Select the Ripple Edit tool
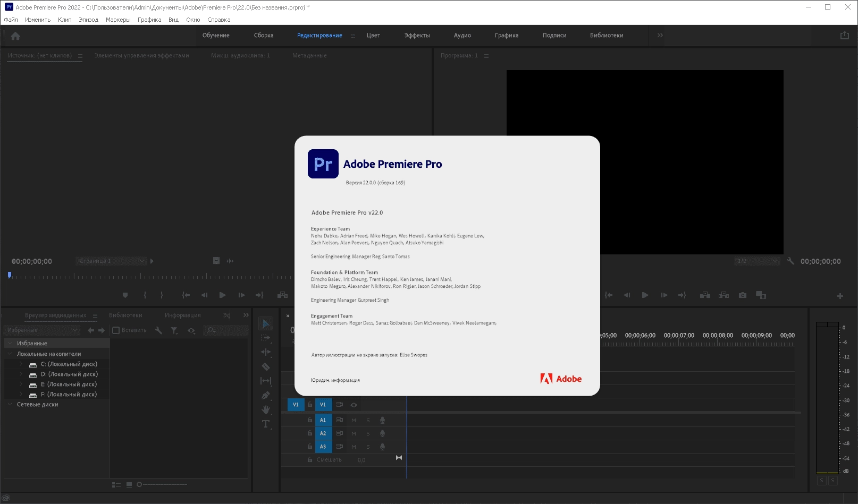This screenshot has width=858, height=504. tap(266, 352)
